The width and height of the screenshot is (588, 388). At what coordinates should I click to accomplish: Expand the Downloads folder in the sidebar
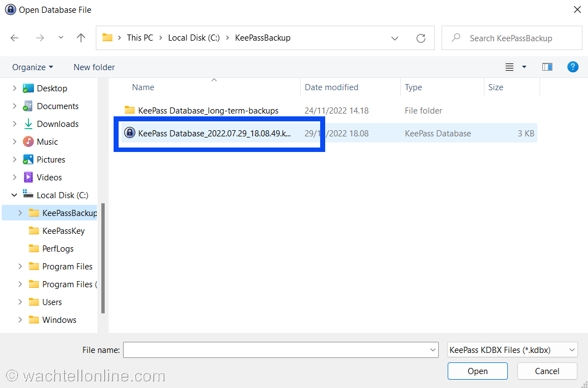13,124
